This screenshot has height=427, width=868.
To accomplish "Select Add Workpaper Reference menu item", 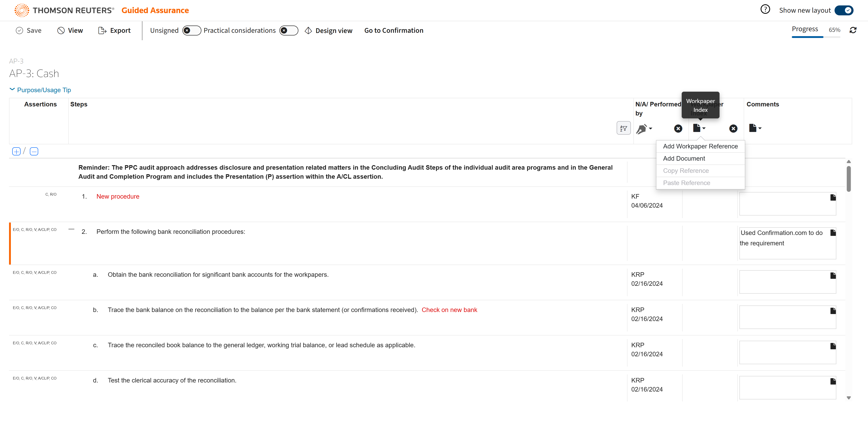I will click(700, 146).
